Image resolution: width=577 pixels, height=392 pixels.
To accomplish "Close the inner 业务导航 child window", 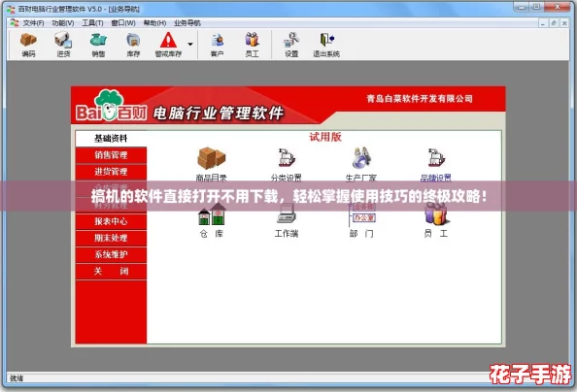I will tap(564, 22).
